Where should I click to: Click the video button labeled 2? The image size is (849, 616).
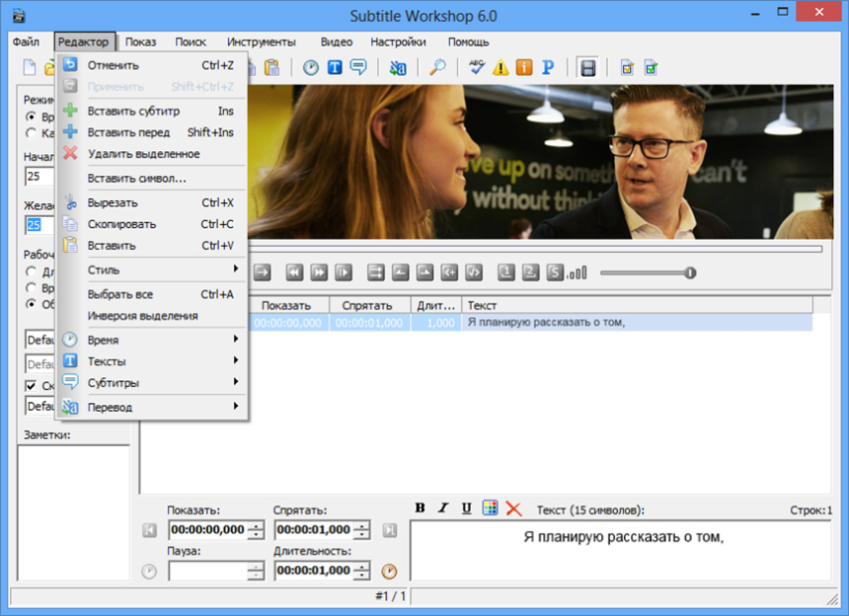pos(531,272)
